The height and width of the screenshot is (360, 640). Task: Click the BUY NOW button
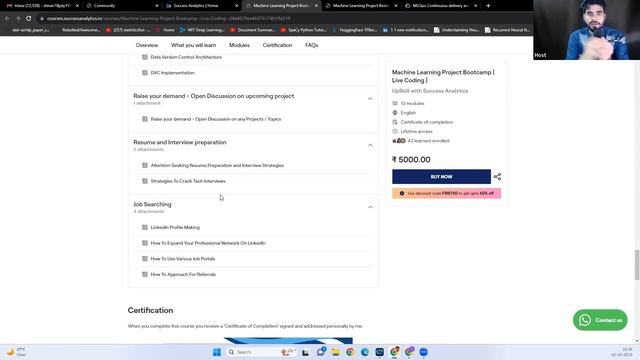[x=441, y=177]
